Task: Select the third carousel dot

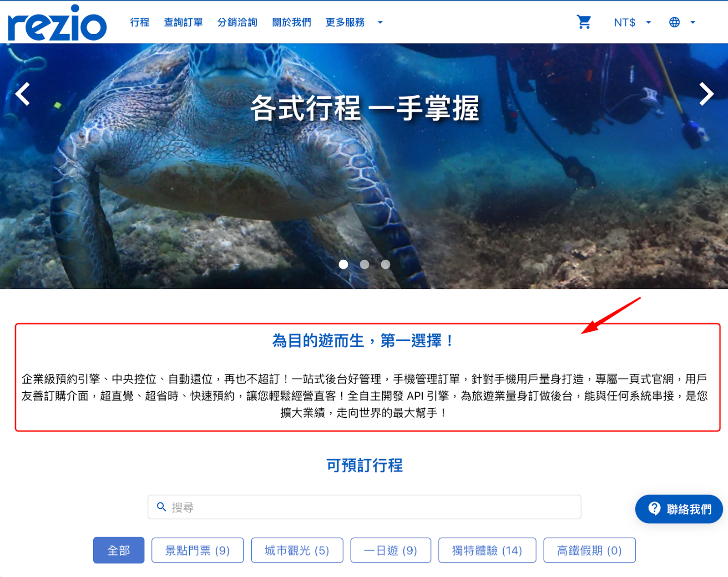Action: point(385,264)
